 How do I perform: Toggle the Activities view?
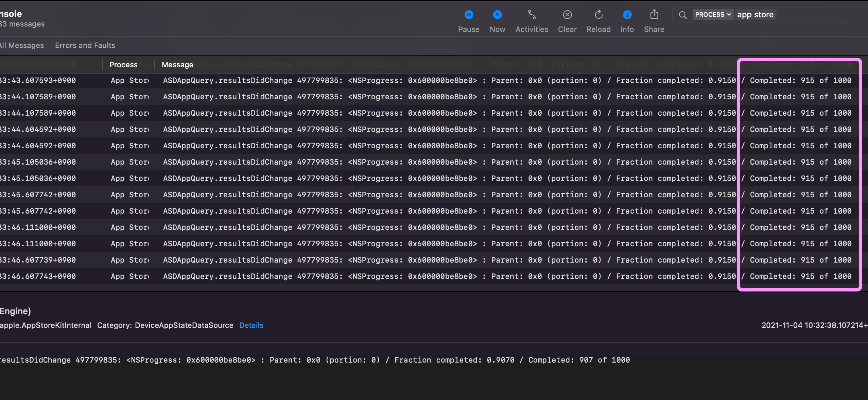point(532,15)
